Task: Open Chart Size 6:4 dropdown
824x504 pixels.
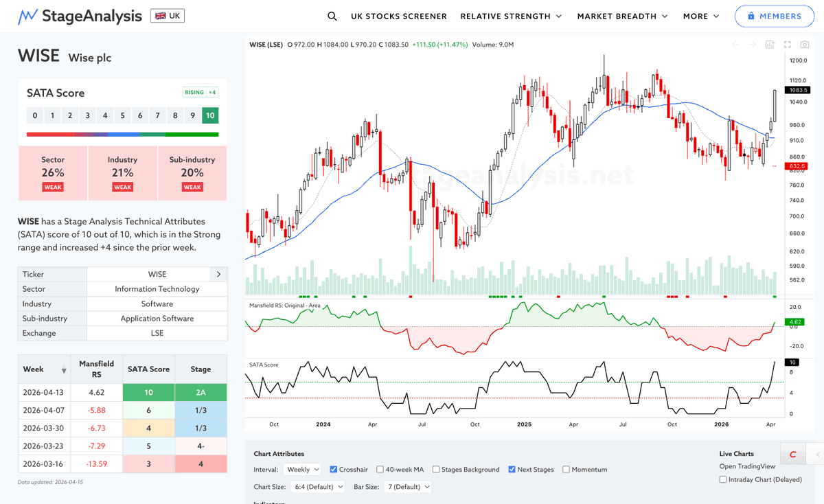Action: (x=317, y=486)
